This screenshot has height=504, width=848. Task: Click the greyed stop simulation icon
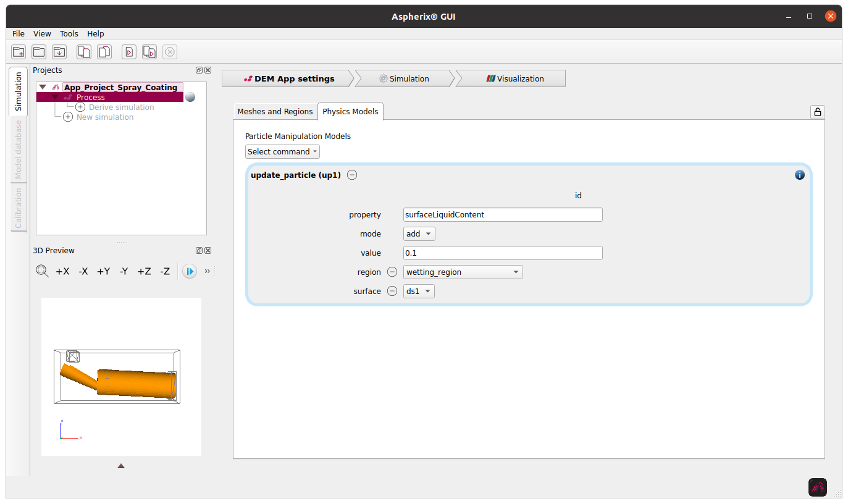coord(170,52)
